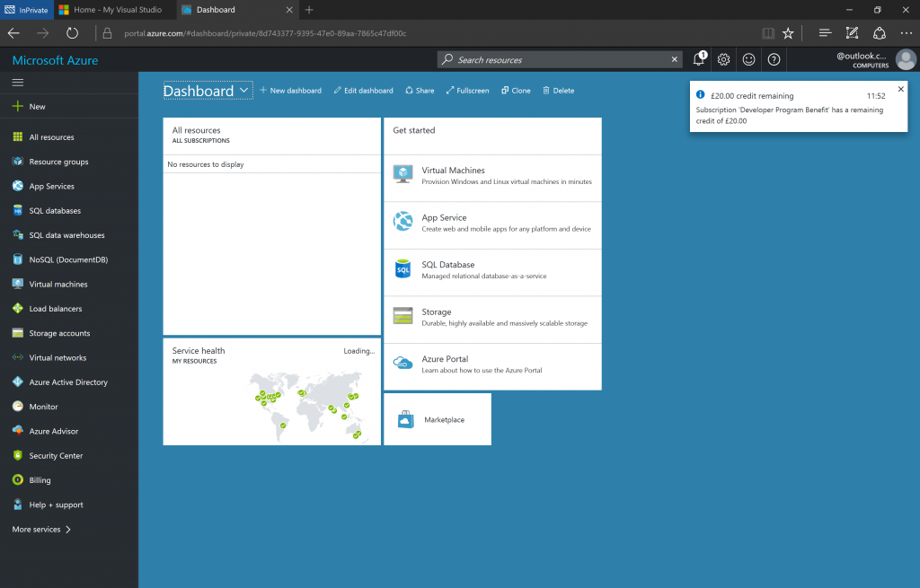
Task: Open feedback smiley icon
Action: (x=748, y=59)
